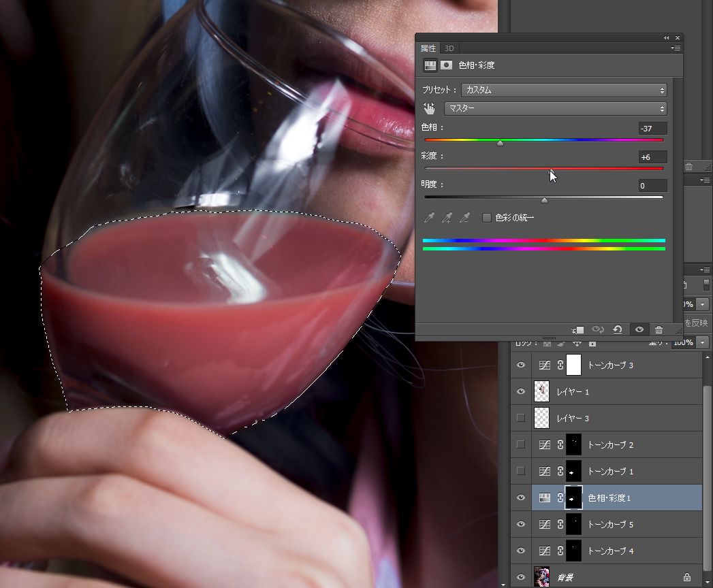713x588 pixels.
Task: Clip adjustment to layer below
Action: pos(577,330)
